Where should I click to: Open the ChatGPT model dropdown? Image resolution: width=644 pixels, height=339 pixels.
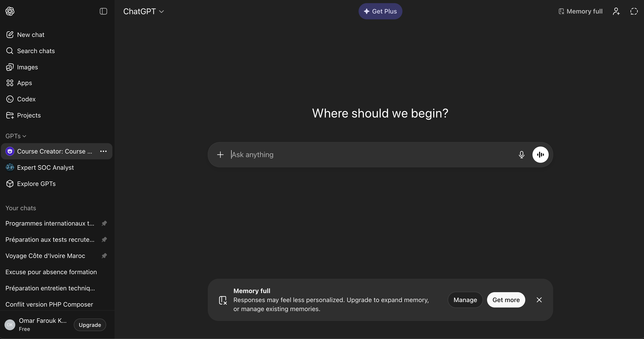(143, 11)
